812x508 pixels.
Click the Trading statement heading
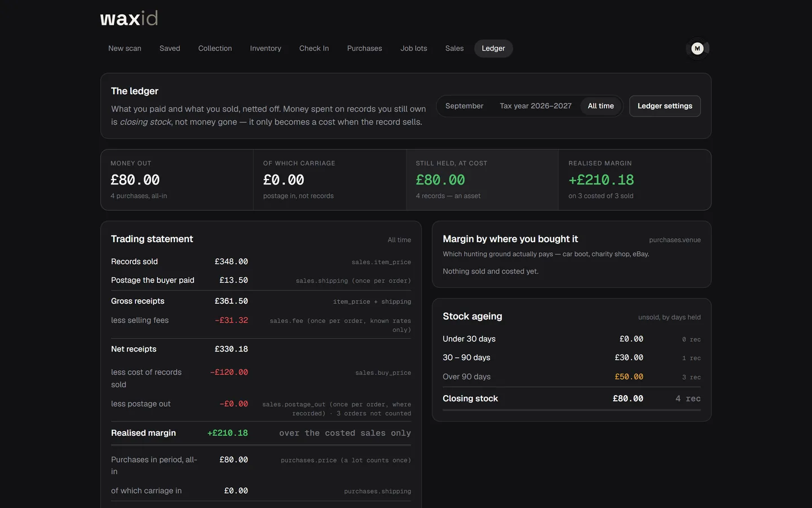pyautogui.click(x=152, y=239)
